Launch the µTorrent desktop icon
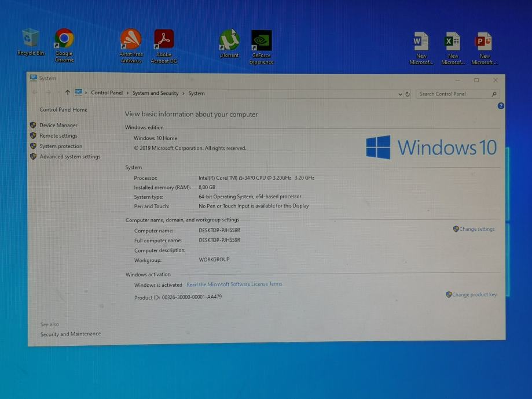This screenshot has height=399, width=532. (229, 41)
